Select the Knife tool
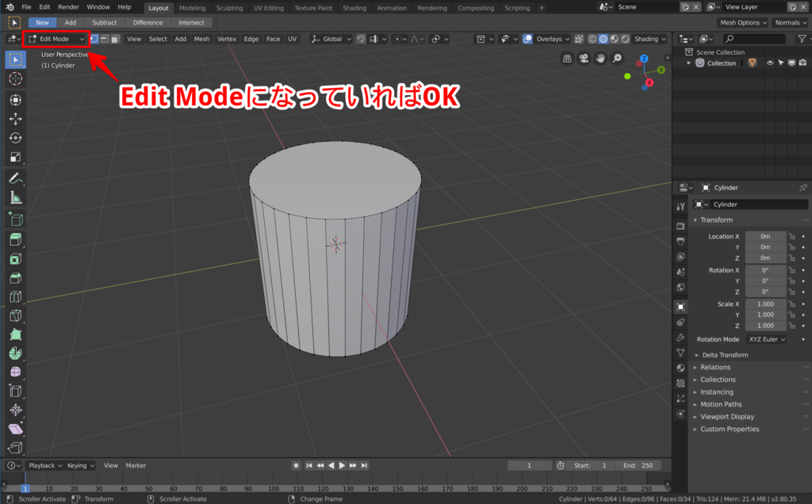The image size is (812, 504). 16,315
